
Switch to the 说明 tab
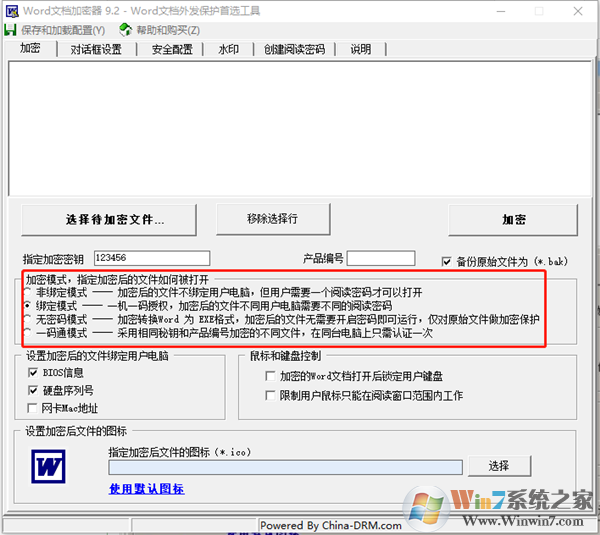(x=360, y=49)
